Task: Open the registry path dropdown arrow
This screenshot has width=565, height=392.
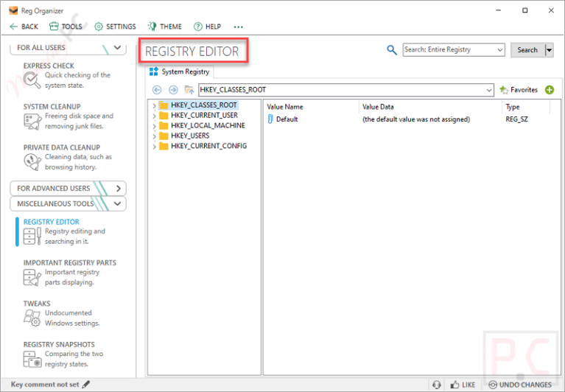Action: (x=489, y=90)
